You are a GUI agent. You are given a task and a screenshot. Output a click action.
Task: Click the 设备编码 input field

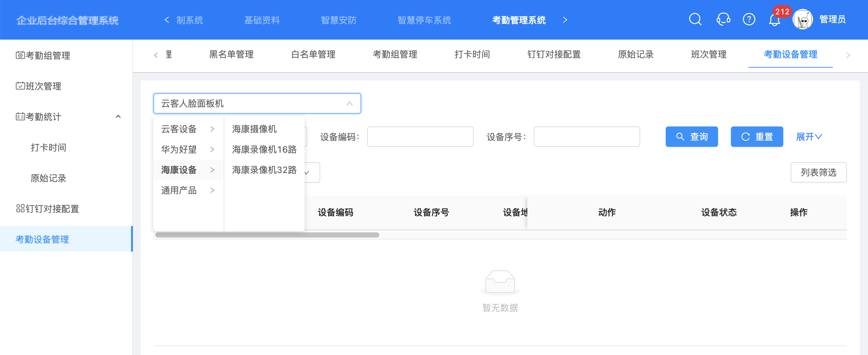pyautogui.click(x=420, y=137)
